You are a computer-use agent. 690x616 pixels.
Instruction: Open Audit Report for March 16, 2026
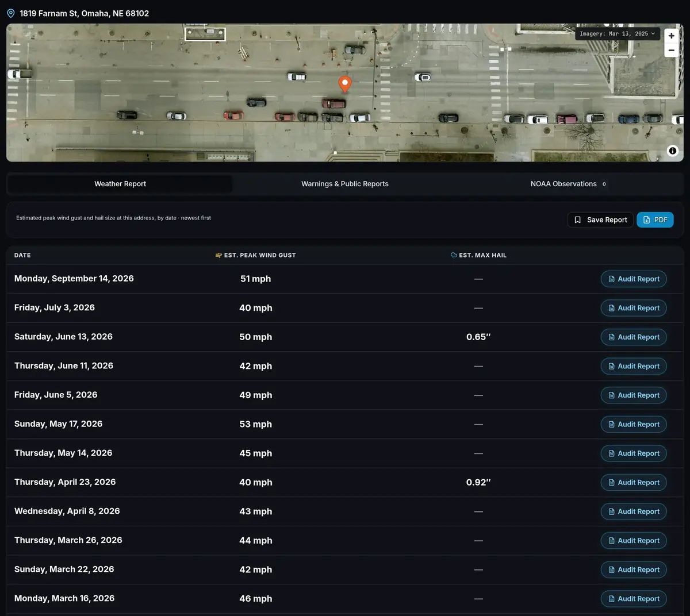634,599
